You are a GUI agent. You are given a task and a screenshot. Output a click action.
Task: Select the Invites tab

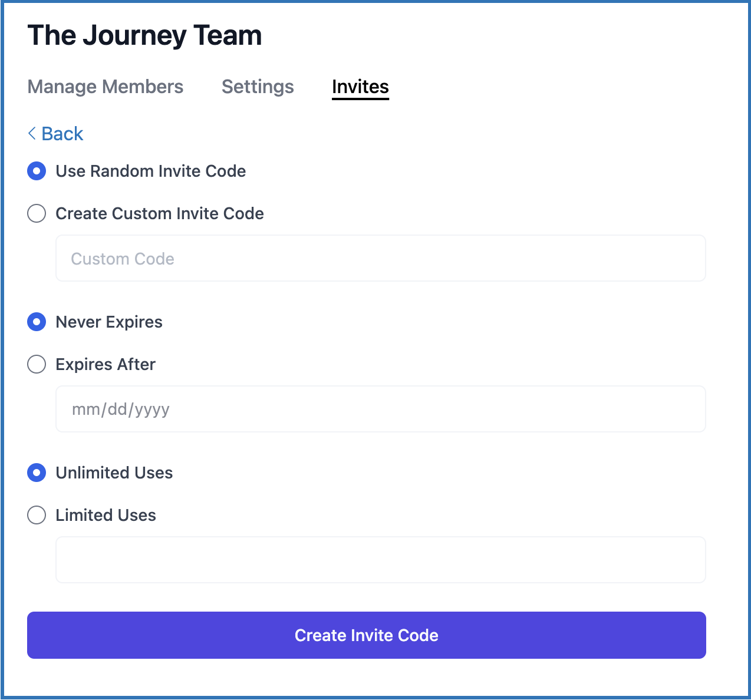(x=360, y=87)
